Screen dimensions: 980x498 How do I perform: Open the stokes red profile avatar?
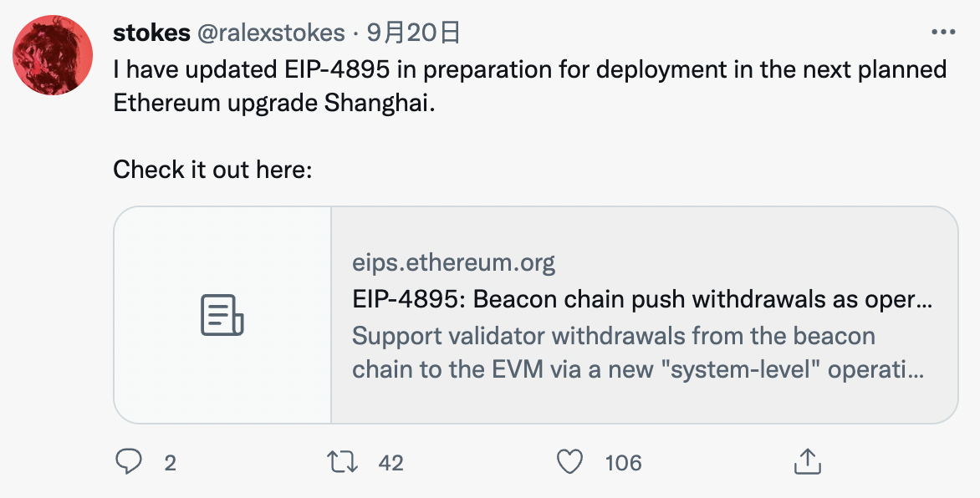click(x=53, y=55)
